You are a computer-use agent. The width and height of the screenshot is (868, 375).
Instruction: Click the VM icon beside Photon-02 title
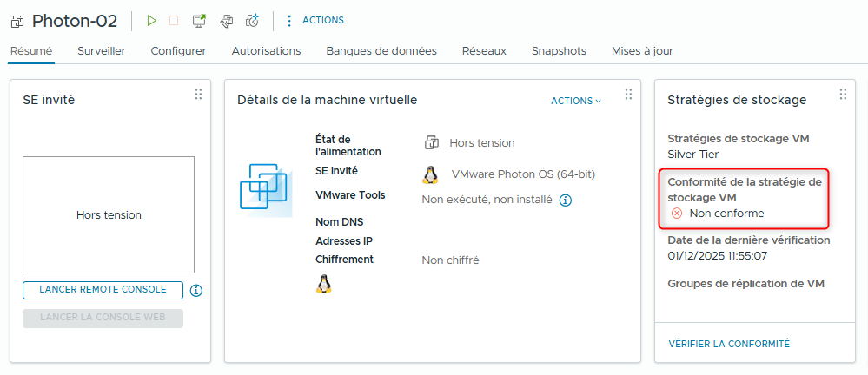tap(17, 22)
